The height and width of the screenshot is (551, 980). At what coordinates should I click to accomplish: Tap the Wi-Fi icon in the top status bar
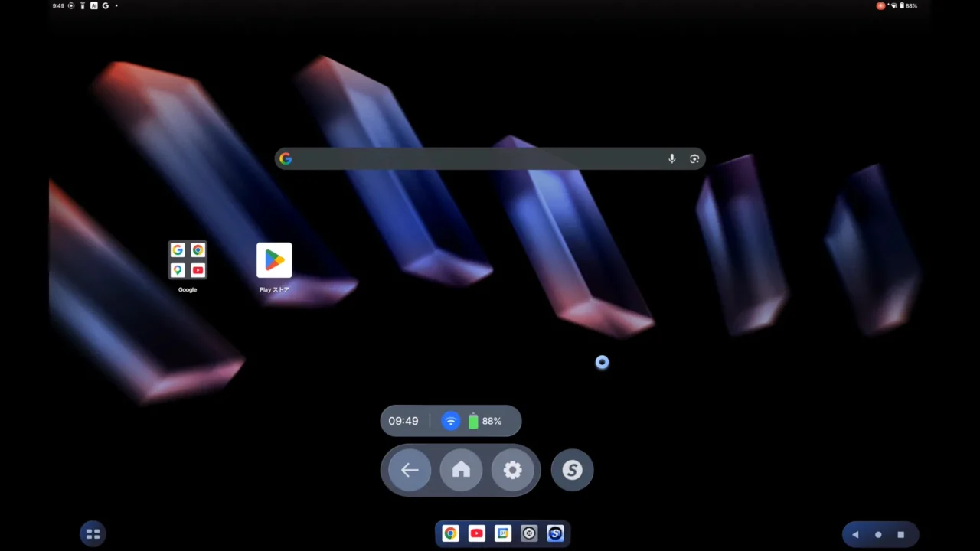point(893,5)
